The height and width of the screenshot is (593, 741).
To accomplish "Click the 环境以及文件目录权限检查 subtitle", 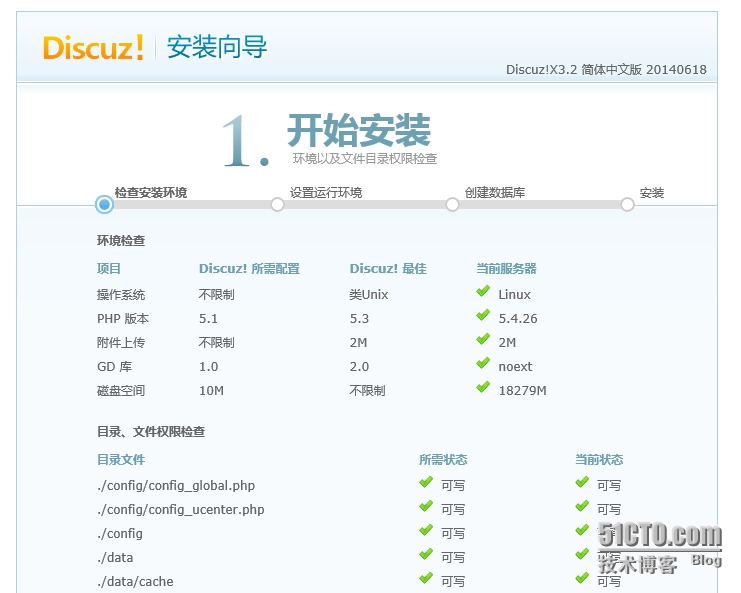I will (365, 158).
